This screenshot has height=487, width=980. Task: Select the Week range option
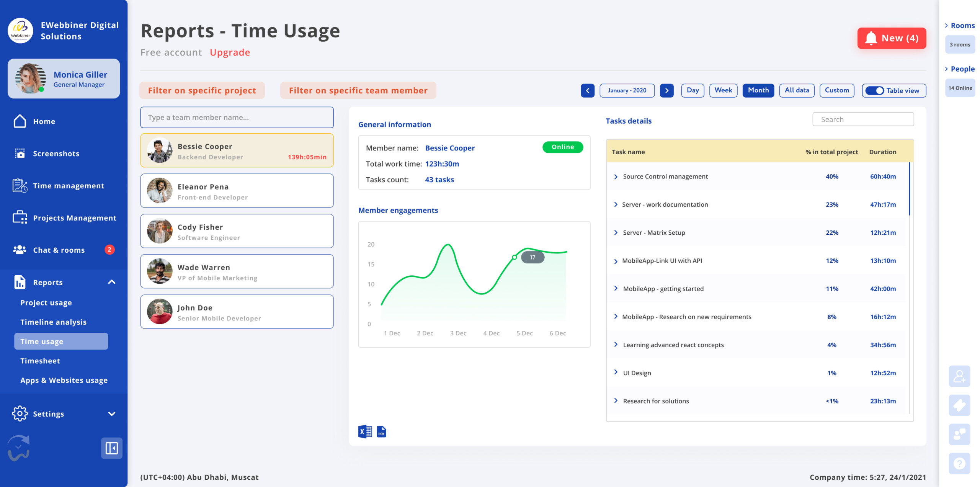[x=723, y=90]
